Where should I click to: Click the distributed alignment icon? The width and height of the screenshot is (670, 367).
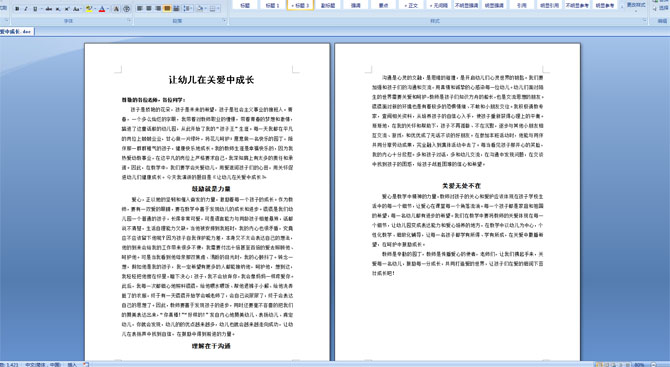176,9
